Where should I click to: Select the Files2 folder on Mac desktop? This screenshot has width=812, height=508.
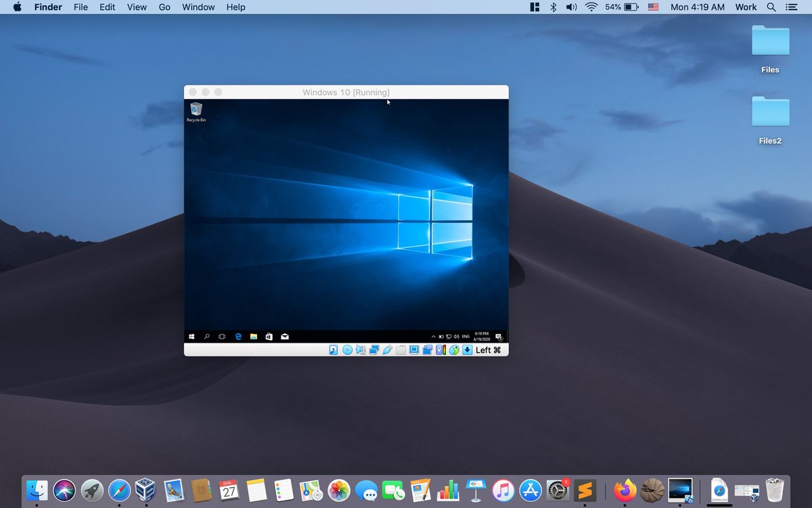click(x=770, y=121)
